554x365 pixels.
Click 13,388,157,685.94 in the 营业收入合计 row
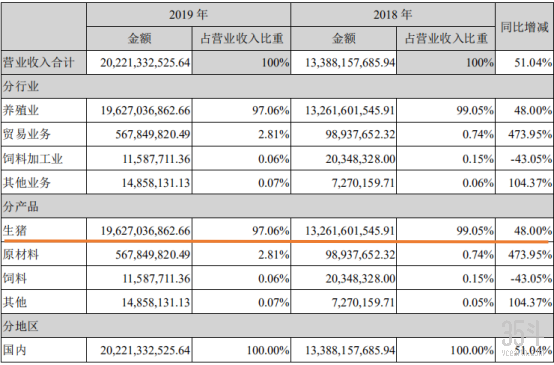(350, 63)
